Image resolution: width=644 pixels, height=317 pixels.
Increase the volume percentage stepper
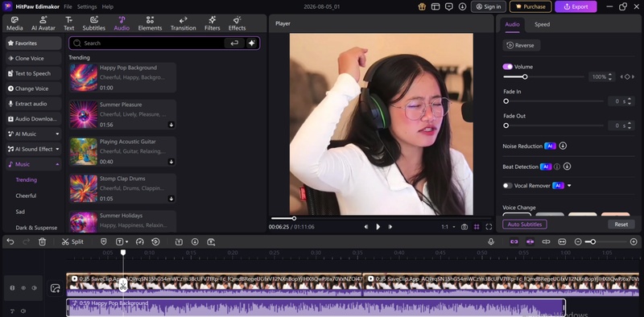click(x=610, y=75)
